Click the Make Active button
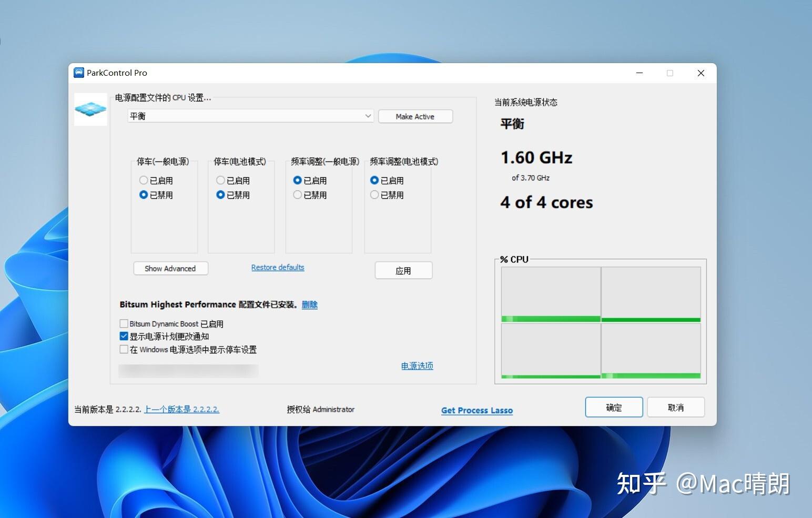The image size is (812, 518). click(415, 116)
